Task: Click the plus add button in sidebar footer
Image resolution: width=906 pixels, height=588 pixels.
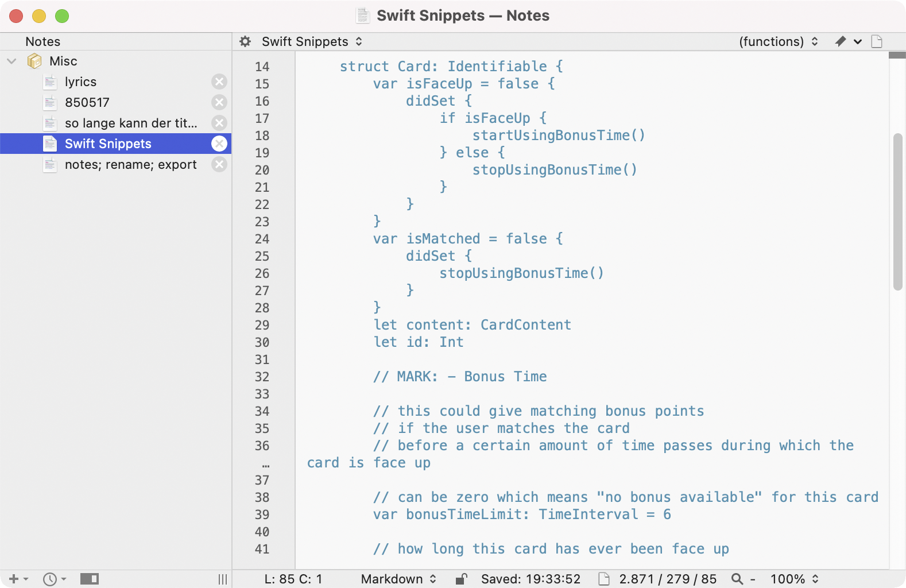Action: click(x=14, y=579)
